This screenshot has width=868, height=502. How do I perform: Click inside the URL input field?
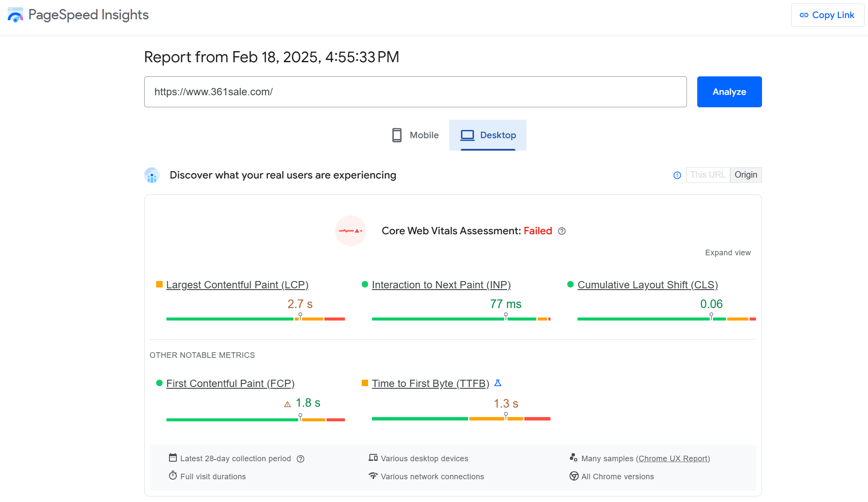pos(415,92)
